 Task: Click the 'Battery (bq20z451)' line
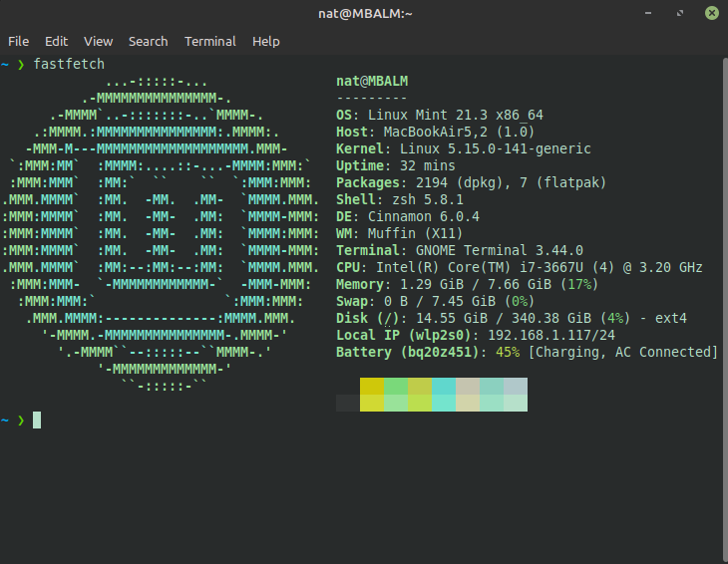tap(527, 352)
